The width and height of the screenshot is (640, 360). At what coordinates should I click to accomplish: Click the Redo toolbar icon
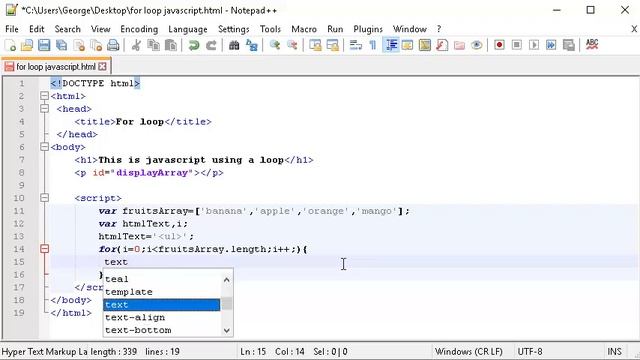point(211,45)
